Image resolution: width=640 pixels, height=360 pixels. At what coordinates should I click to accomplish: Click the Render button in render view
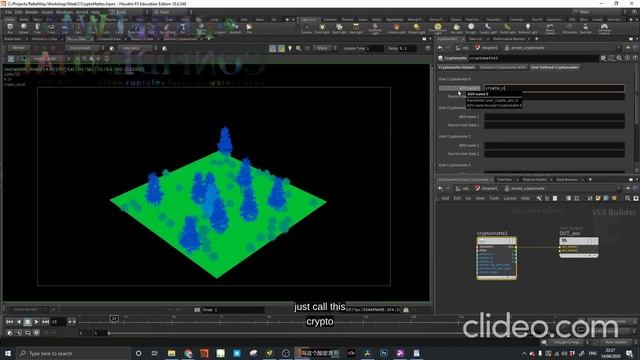click(x=18, y=48)
